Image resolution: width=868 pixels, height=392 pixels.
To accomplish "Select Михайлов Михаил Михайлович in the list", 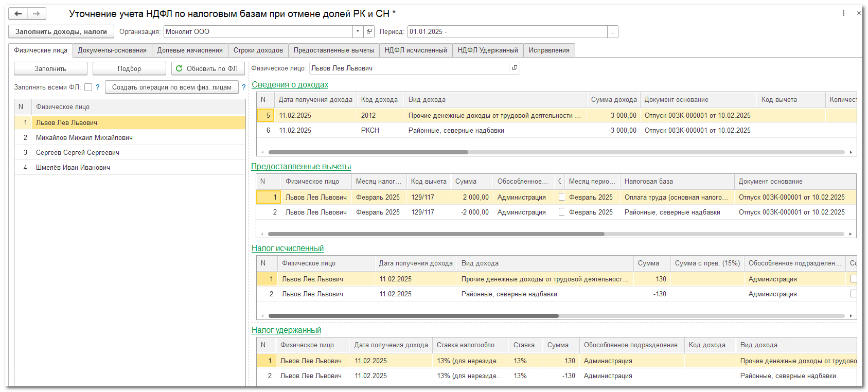I will pyautogui.click(x=84, y=137).
